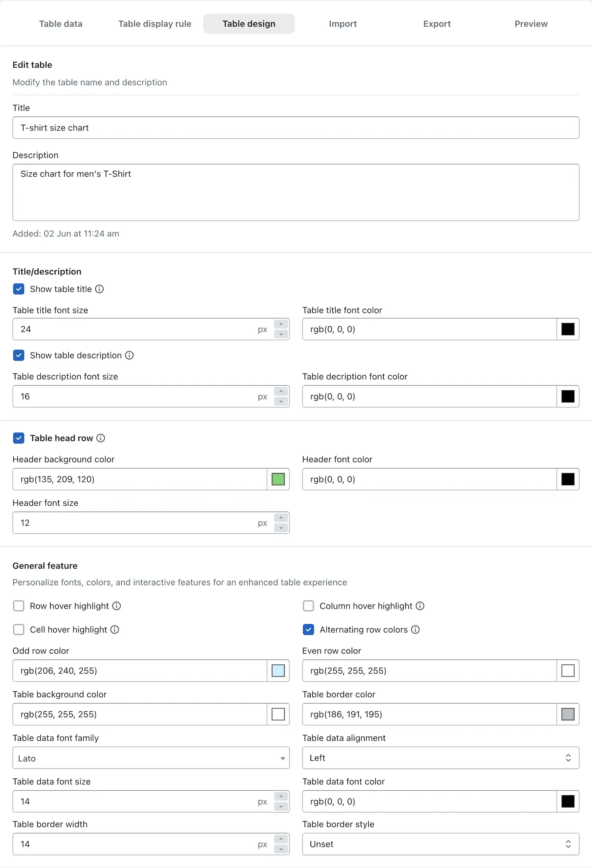Click info icon next to Row hover highlight

tap(117, 606)
